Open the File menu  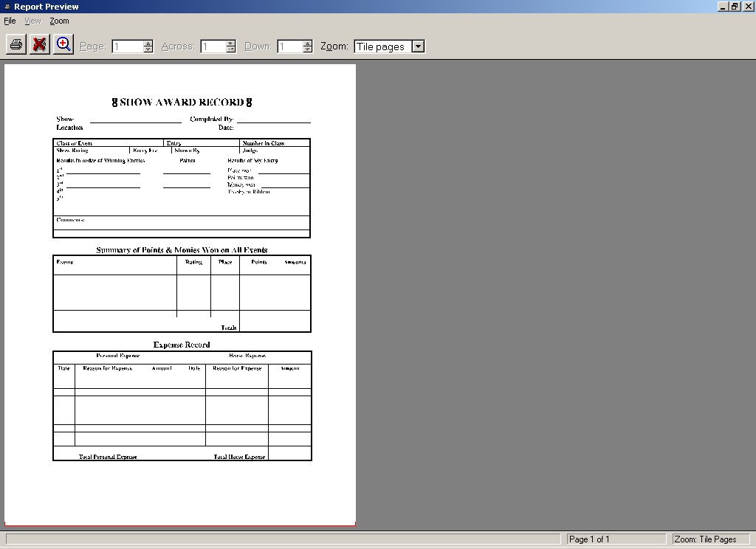pos(10,21)
